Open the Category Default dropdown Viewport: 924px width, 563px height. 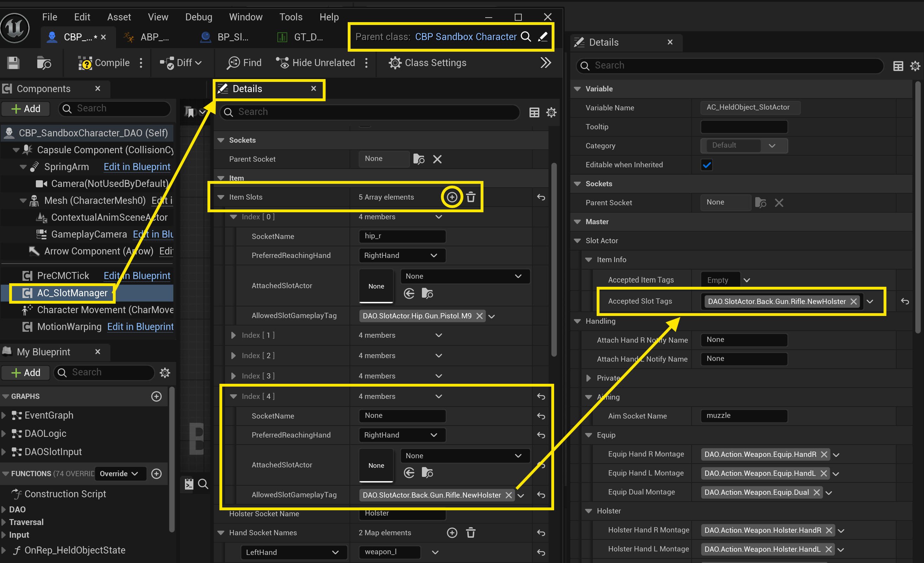pos(744,145)
